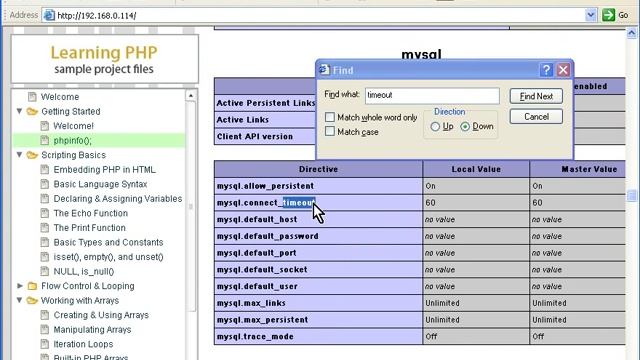Viewport: 640px width, 360px height.
Task: Click the mysql.trace_mode directive cell
Action: (318, 336)
